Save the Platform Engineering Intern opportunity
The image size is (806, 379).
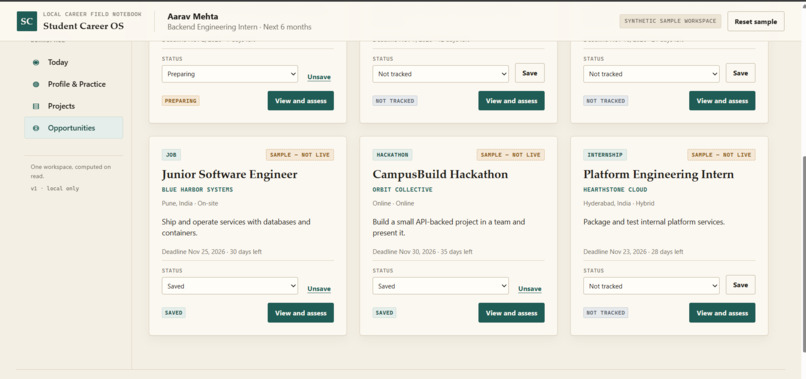740,285
